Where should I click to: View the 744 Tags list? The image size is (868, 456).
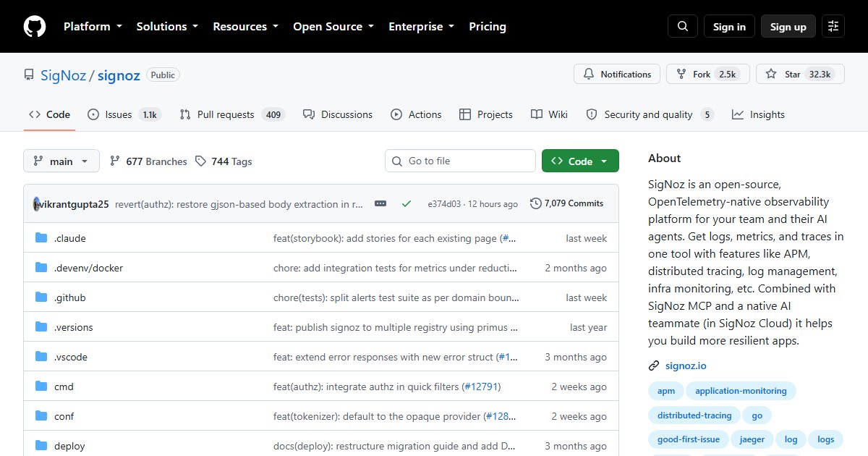224,161
